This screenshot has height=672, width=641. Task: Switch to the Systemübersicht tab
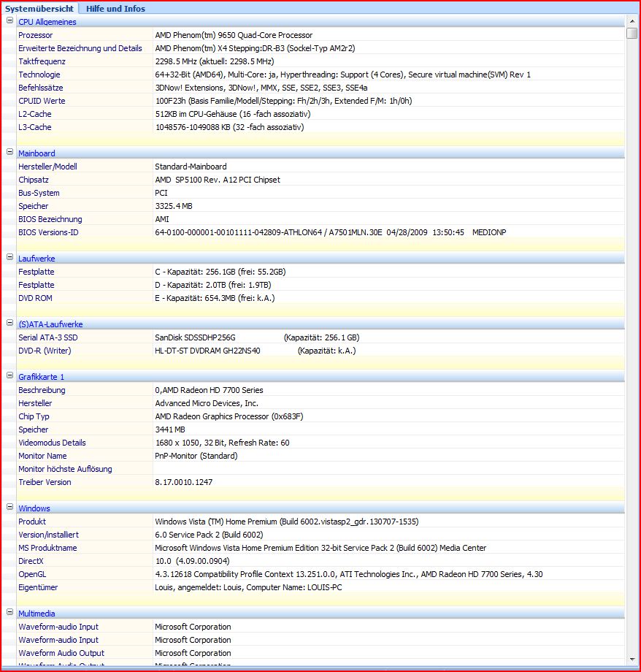(x=39, y=9)
